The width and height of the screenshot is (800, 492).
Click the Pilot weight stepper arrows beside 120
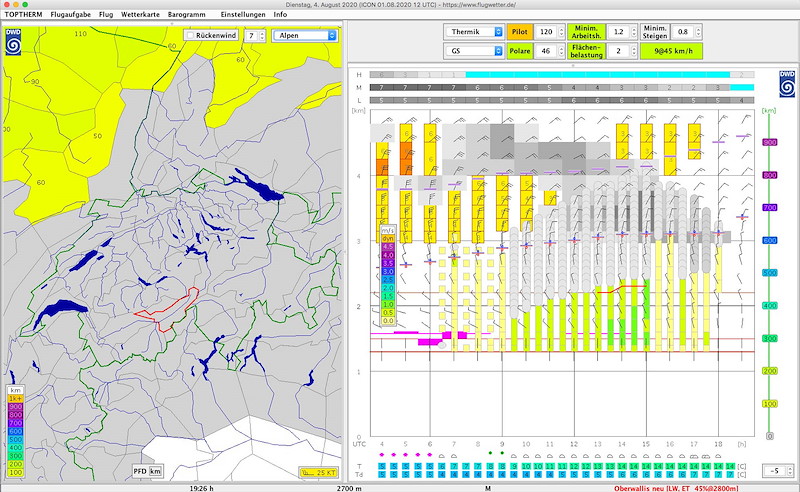point(561,32)
